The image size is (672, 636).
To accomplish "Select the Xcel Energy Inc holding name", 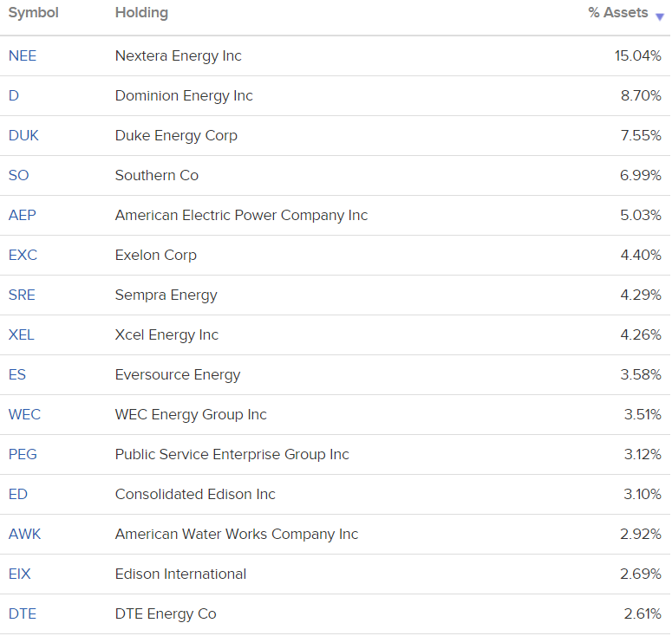I will pyautogui.click(x=166, y=335).
